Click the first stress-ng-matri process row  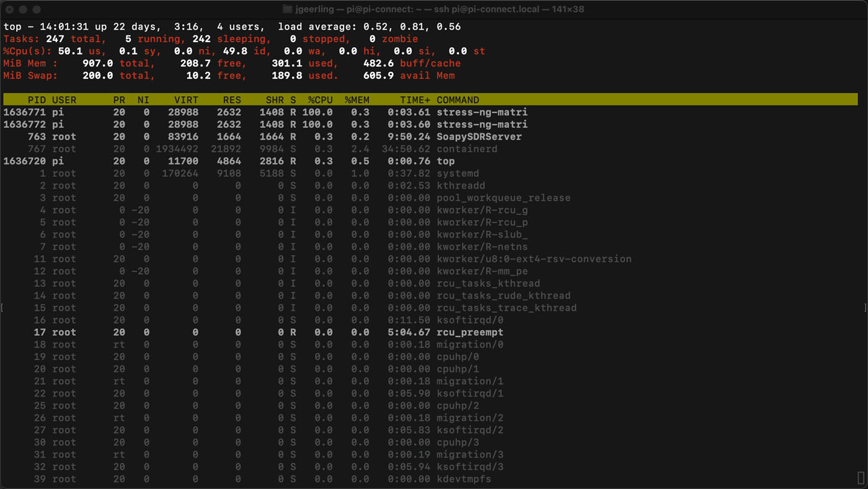484,112
